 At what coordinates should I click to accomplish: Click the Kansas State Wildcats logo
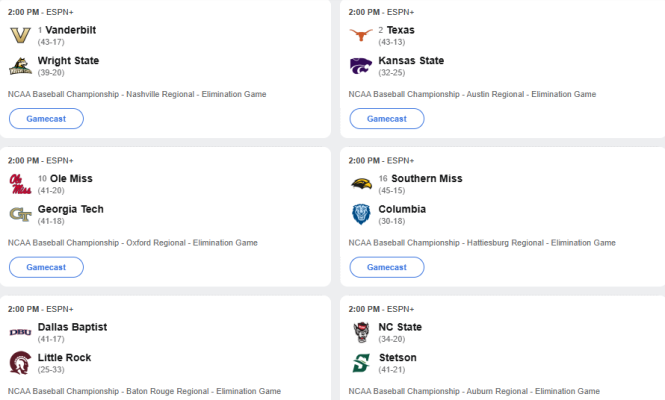click(x=361, y=66)
